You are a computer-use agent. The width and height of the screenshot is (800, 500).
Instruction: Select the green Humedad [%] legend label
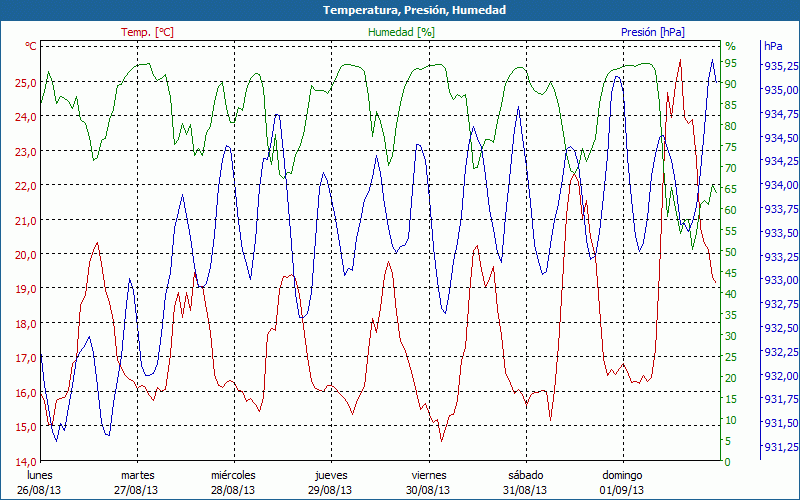(402, 32)
